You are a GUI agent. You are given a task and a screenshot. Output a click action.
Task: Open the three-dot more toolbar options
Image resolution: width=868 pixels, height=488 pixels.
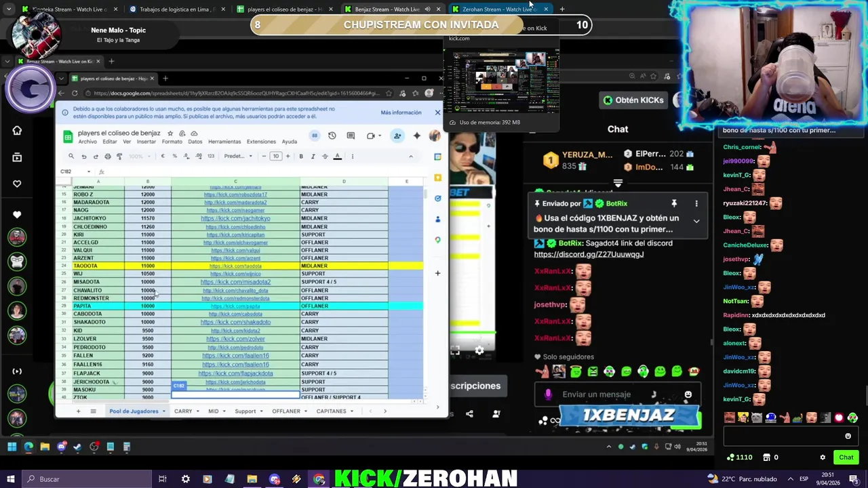point(352,157)
